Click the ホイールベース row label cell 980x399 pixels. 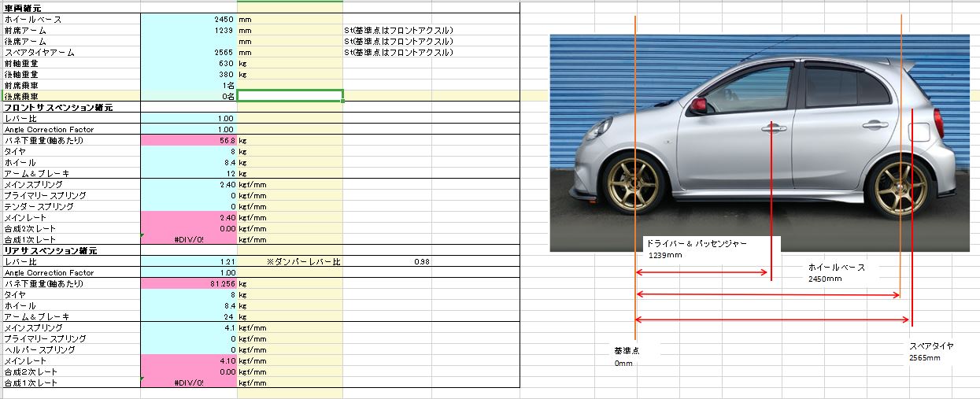coord(70,18)
